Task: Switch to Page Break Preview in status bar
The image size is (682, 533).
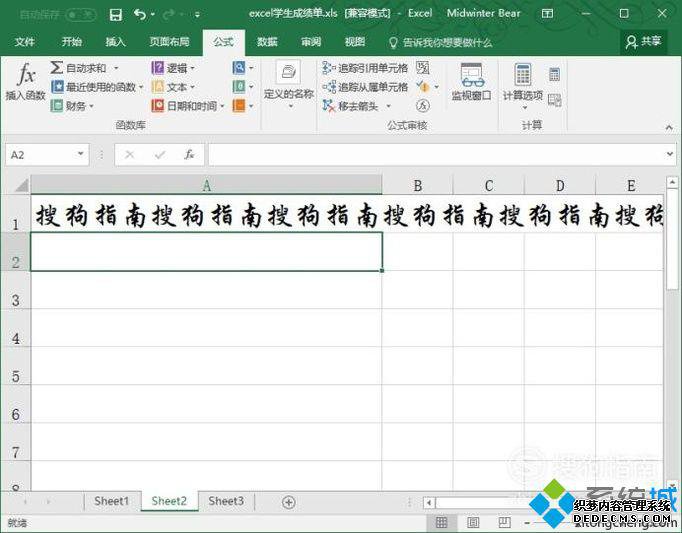Action: 505,522
